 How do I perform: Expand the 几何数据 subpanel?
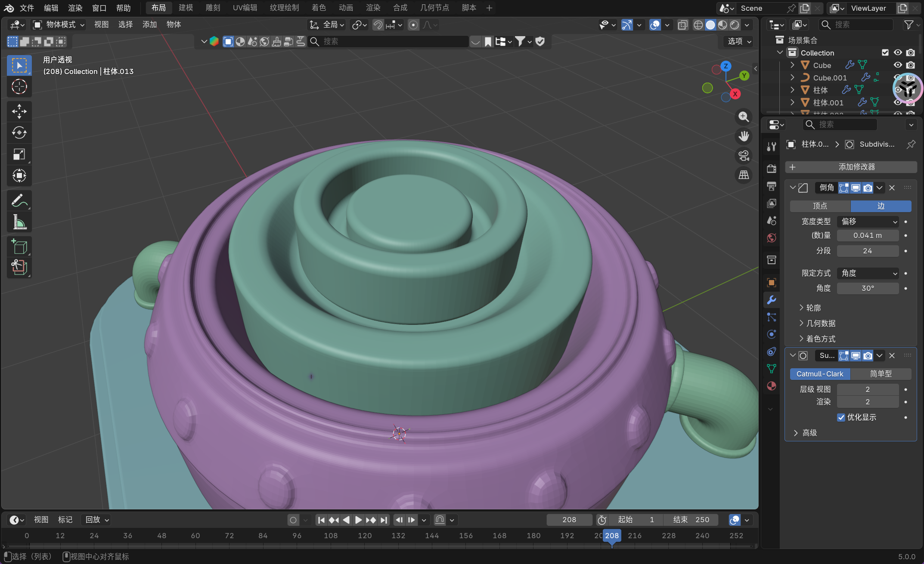[x=821, y=323]
